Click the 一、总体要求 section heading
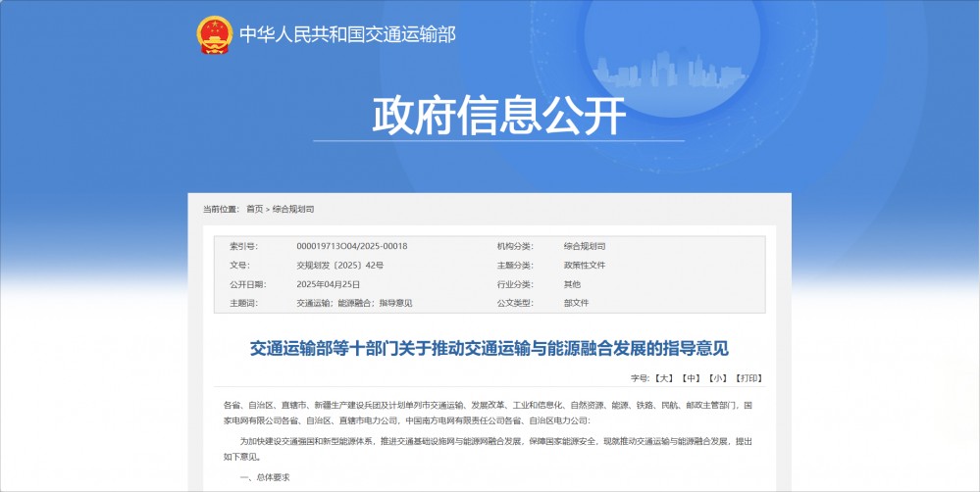This screenshot has height=492, width=980. coord(265,477)
